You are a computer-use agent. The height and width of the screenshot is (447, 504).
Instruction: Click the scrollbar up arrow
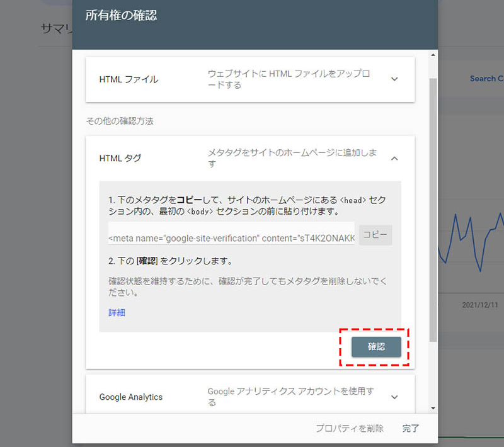coord(433,55)
